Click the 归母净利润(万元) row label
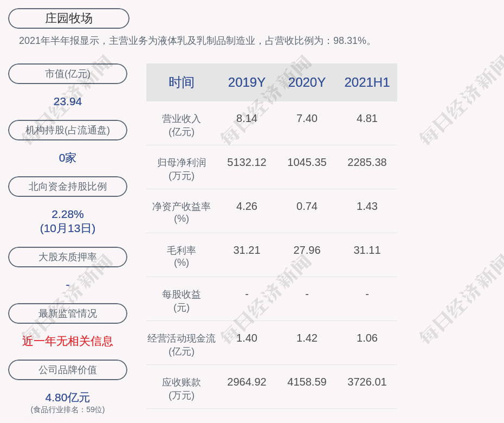Viewport: 504px width, 423px height. pos(182,169)
